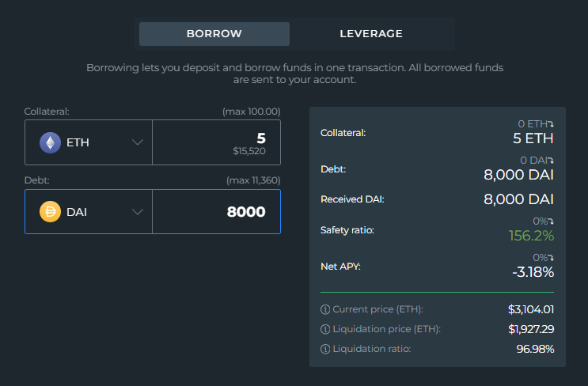Click info icon next to Current price
Image resolution: width=588 pixels, height=386 pixels.
[324, 308]
